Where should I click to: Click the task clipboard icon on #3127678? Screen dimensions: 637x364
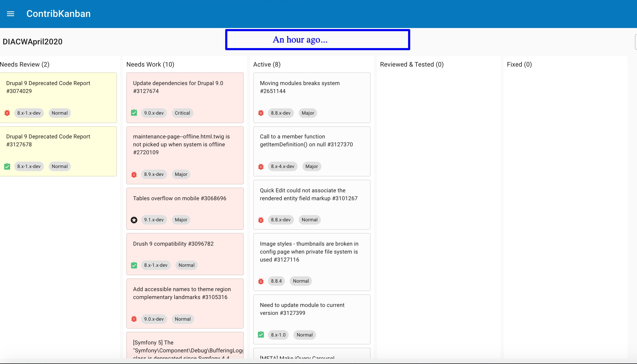[7, 166]
